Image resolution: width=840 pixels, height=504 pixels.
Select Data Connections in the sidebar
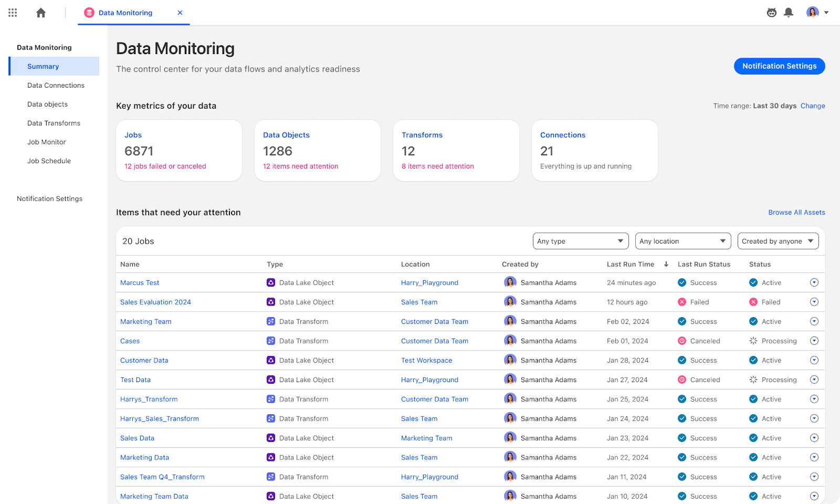(x=56, y=85)
